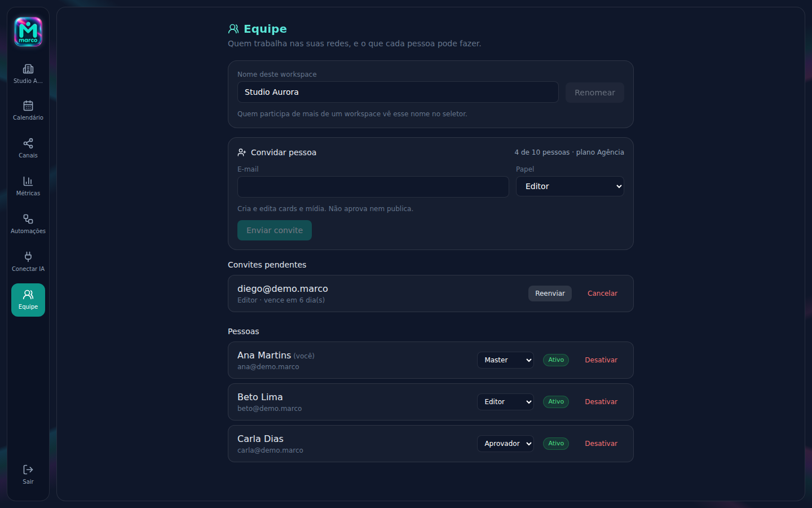Click Enviar convite button
Screen dimensions: 812x508
275,230
